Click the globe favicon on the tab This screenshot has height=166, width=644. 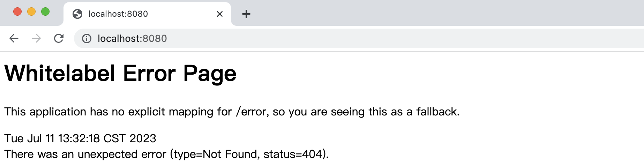click(x=77, y=14)
